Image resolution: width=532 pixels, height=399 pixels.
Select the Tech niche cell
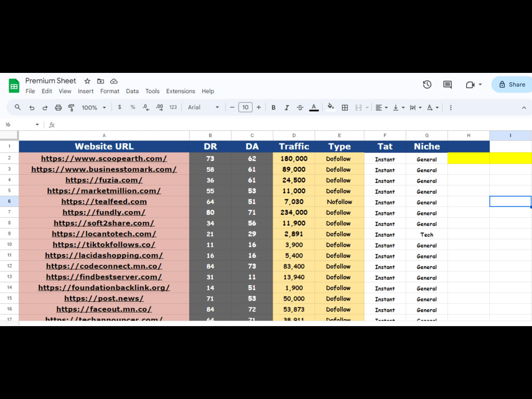tap(427, 235)
